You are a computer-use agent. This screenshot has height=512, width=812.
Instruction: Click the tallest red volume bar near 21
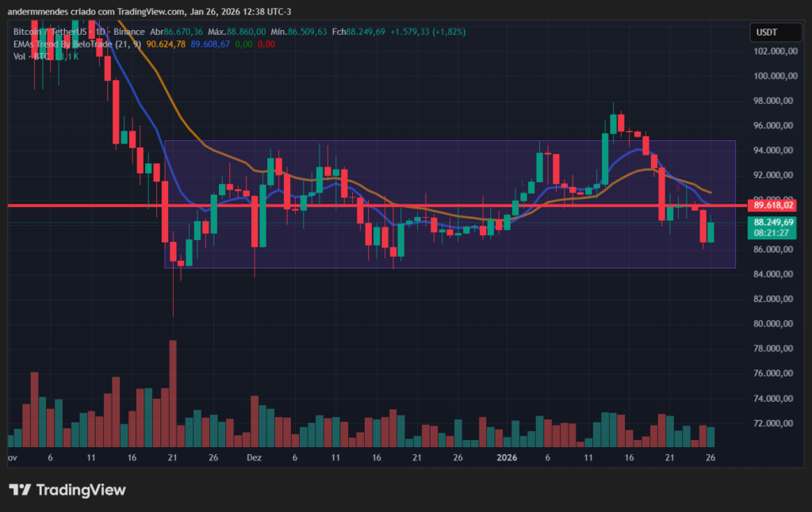click(173, 392)
